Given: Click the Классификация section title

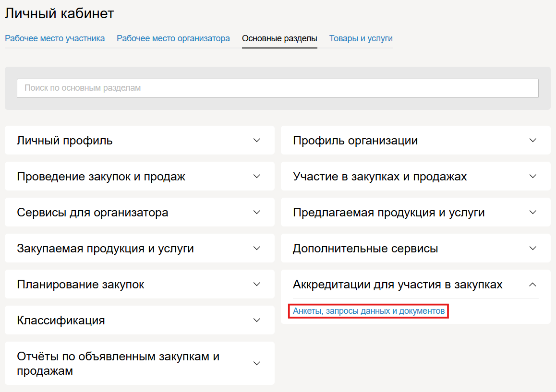Looking at the screenshot, I should click(x=61, y=320).
